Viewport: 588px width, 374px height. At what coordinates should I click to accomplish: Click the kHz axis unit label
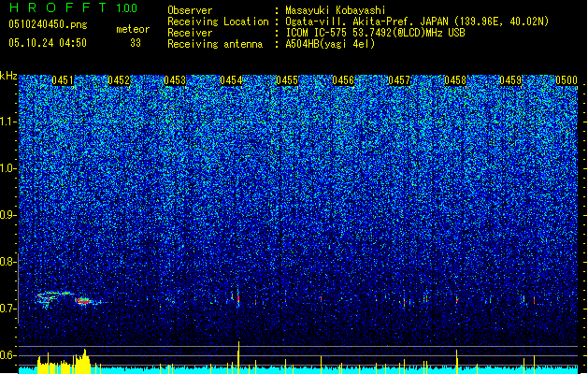(x=8, y=76)
